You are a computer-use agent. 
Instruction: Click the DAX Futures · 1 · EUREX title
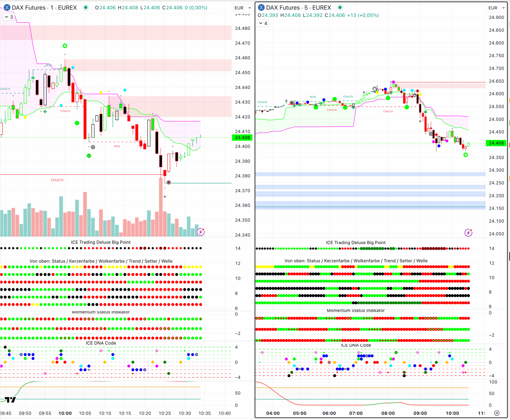click(44, 8)
